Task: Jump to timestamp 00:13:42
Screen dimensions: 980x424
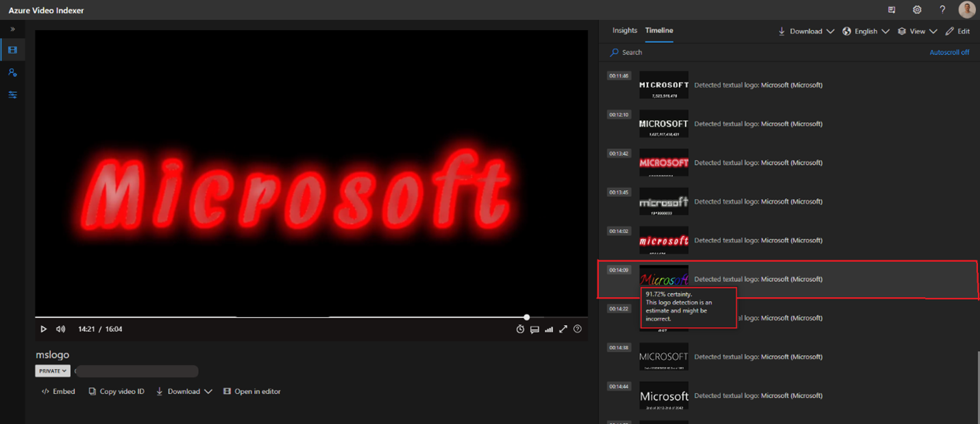Action: click(x=618, y=154)
